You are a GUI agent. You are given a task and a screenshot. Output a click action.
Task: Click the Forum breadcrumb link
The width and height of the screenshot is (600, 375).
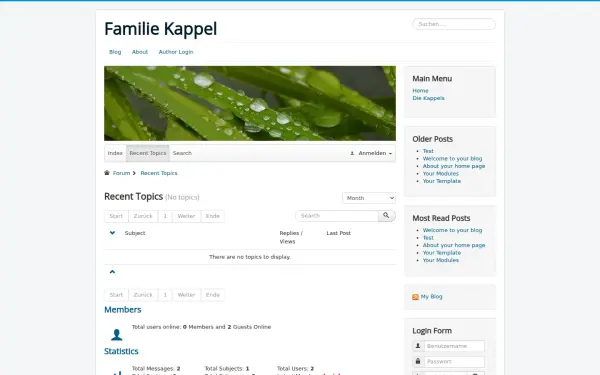click(x=121, y=173)
